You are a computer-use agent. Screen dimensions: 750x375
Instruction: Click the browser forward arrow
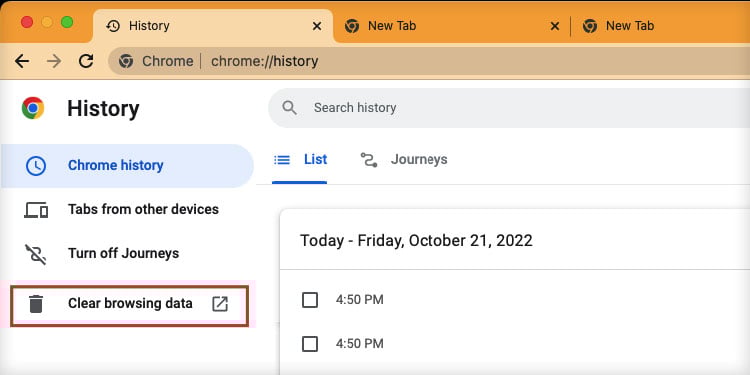tap(54, 61)
